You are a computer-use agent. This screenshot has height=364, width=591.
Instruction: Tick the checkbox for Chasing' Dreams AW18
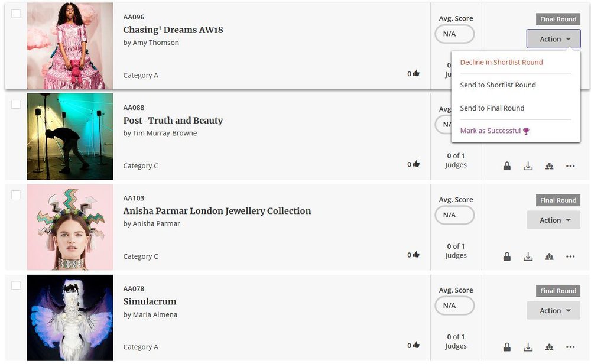(16, 14)
